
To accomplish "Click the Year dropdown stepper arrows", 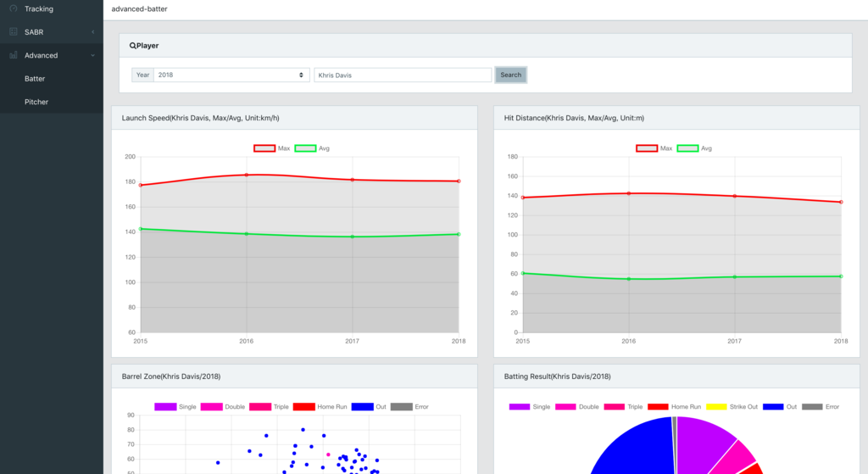I will pyautogui.click(x=301, y=75).
